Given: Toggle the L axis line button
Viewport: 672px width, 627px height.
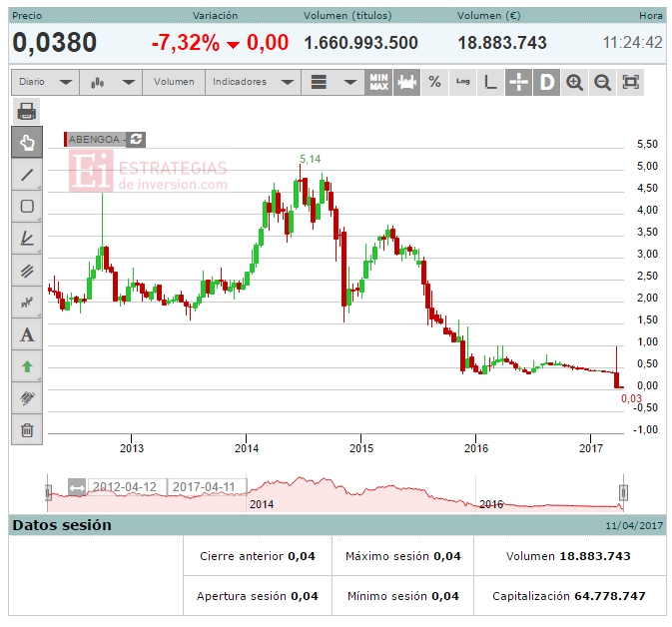Looking at the screenshot, I should tap(490, 82).
